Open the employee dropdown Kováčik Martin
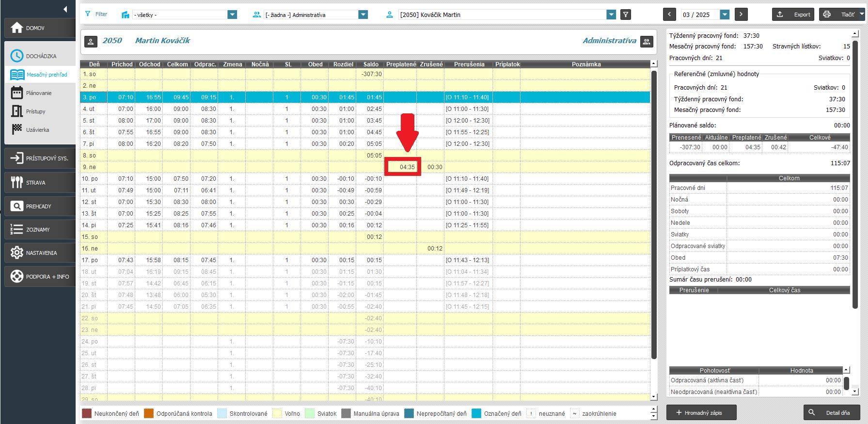 [x=611, y=15]
